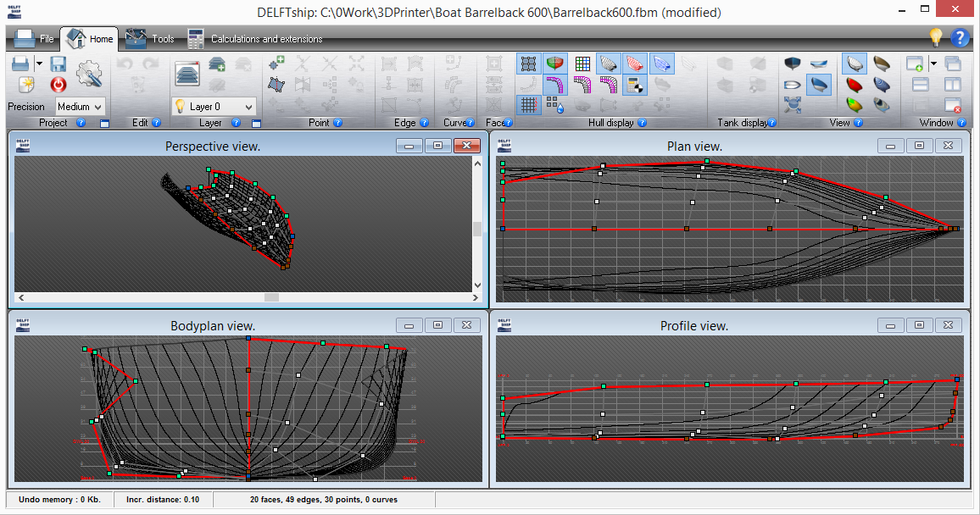The width and height of the screenshot is (980, 515).
Task: Toggle the grid display button
Action: pos(529,105)
